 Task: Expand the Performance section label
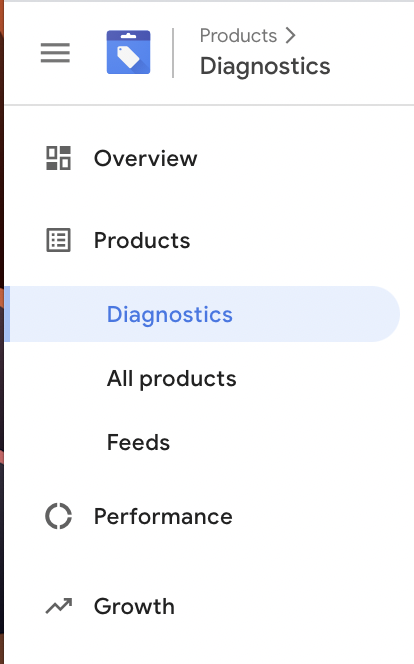click(x=163, y=516)
